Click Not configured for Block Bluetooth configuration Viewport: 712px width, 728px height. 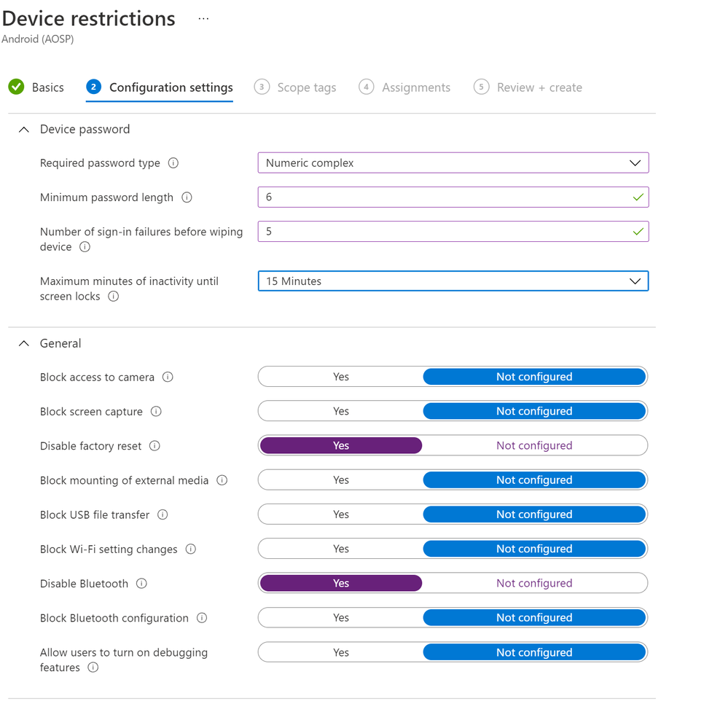coord(534,617)
